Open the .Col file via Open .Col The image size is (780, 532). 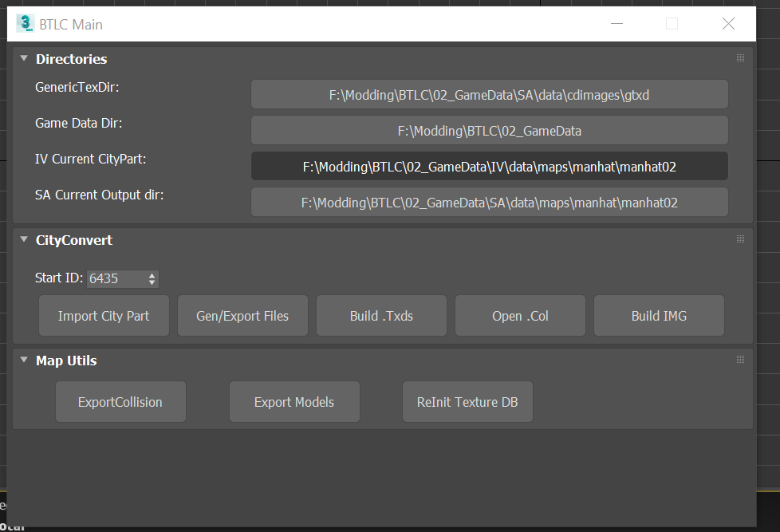coord(520,316)
